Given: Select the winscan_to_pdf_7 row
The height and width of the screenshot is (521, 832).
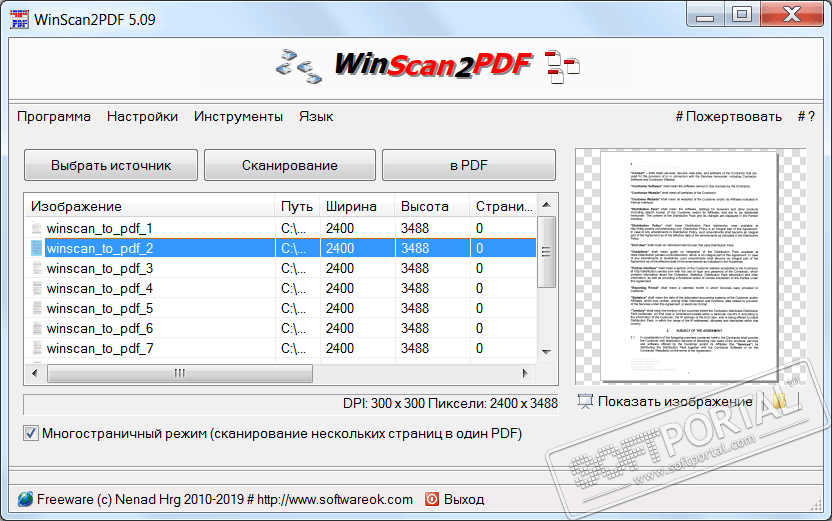Looking at the screenshot, I should click(x=281, y=348).
